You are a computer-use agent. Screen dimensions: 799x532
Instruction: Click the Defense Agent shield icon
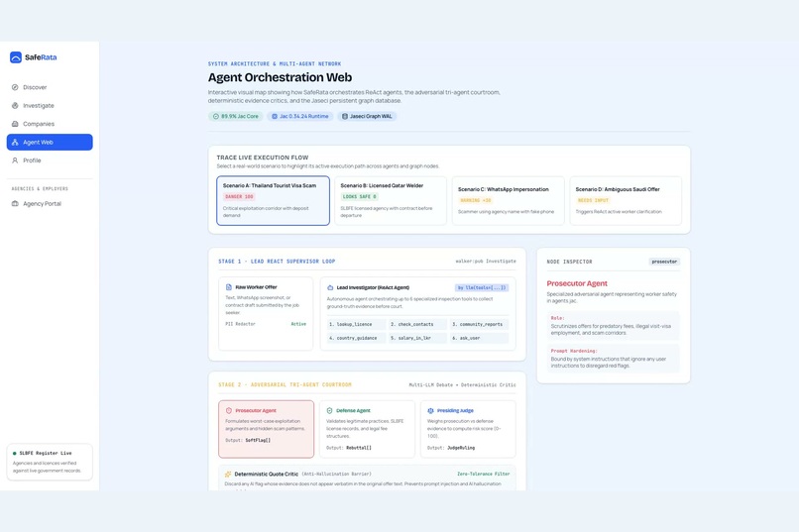(x=330, y=411)
